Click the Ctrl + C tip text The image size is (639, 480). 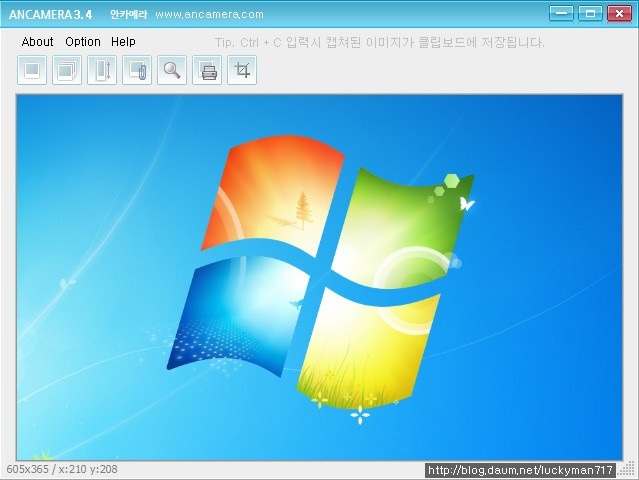379,42
